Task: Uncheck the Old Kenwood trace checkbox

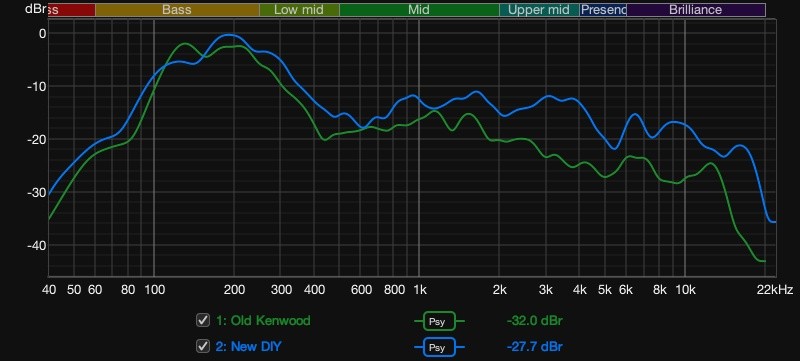Action: click(x=203, y=320)
